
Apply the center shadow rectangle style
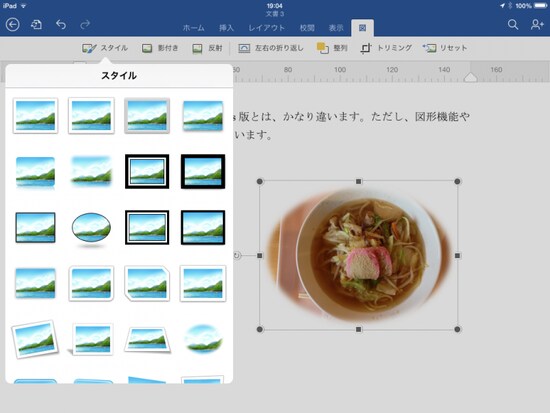(35, 284)
